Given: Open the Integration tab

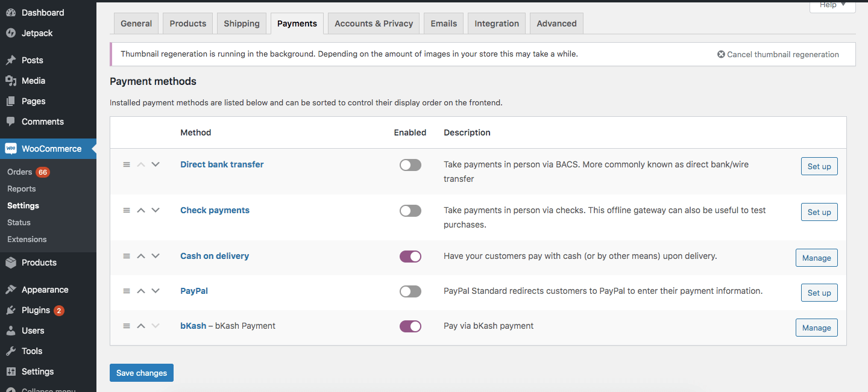Looking at the screenshot, I should (x=497, y=23).
